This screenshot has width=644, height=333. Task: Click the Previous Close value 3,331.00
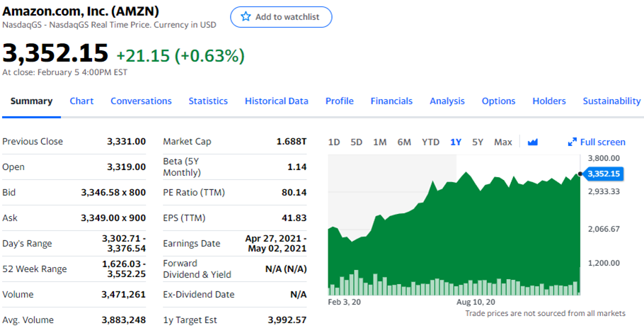click(x=127, y=142)
